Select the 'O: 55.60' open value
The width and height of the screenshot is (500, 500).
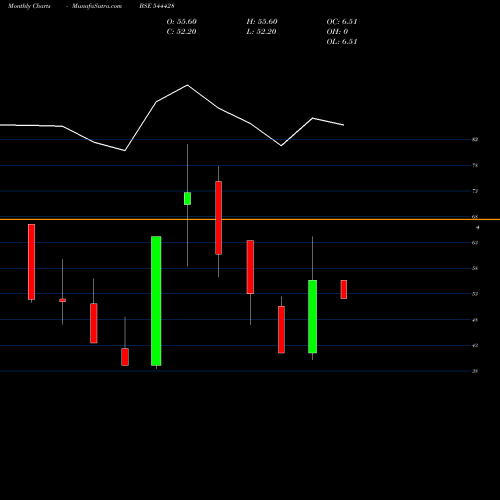[x=182, y=22]
